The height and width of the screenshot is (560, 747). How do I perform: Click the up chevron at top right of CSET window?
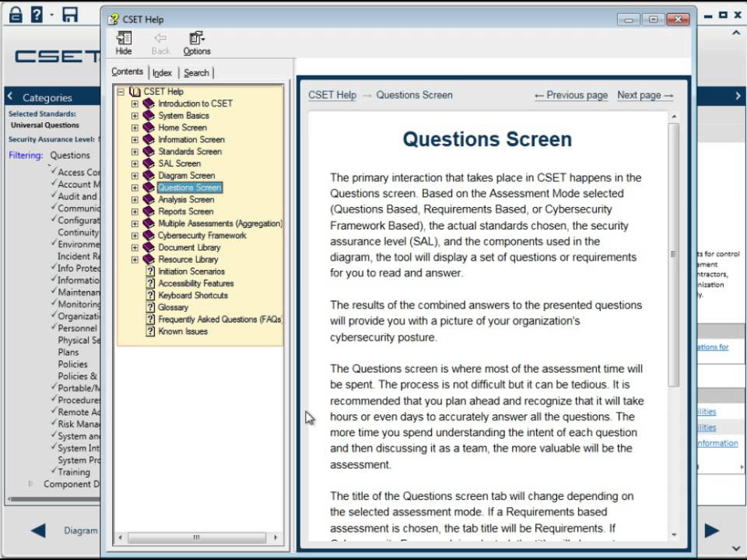pyautogui.click(x=736, y=33)
